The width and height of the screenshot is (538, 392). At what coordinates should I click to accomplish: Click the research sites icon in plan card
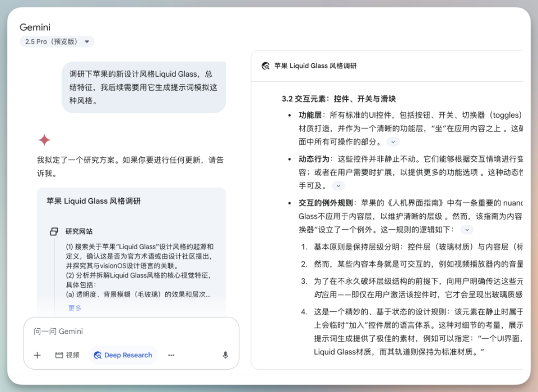coord(54,231)
